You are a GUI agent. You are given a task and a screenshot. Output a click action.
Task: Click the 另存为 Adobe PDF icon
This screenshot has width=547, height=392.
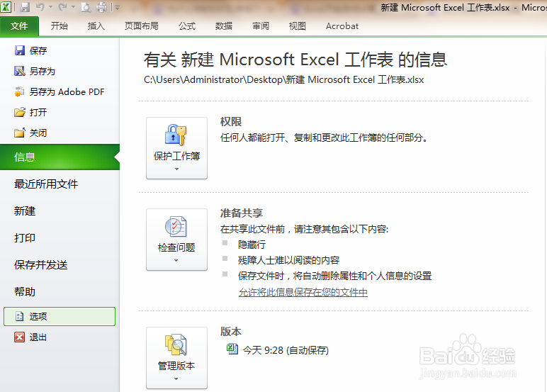click(x=20, y=92)
